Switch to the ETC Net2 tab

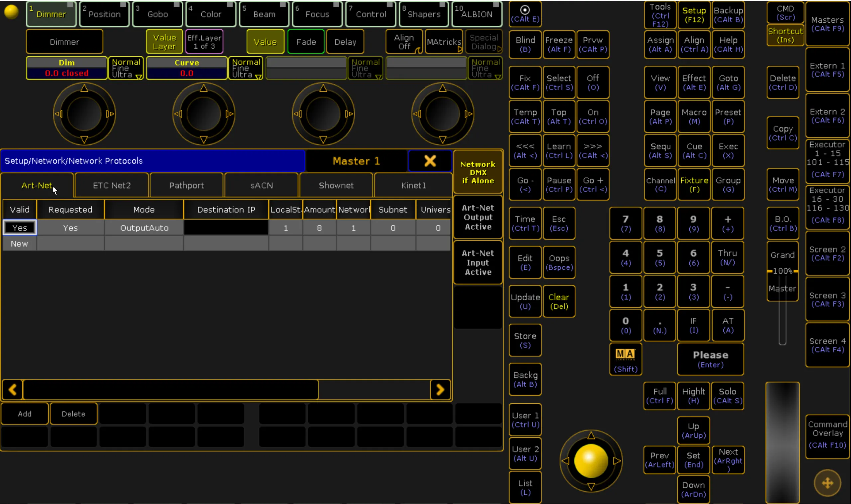click(112, 185)
